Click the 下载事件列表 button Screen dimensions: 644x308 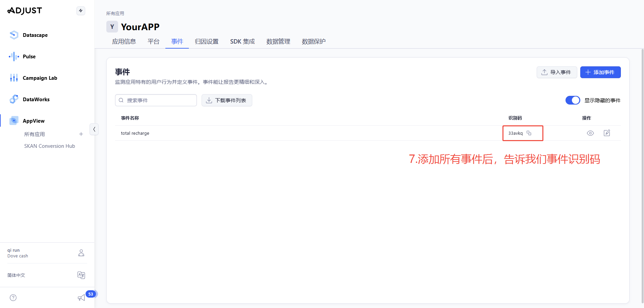point(227,100)
